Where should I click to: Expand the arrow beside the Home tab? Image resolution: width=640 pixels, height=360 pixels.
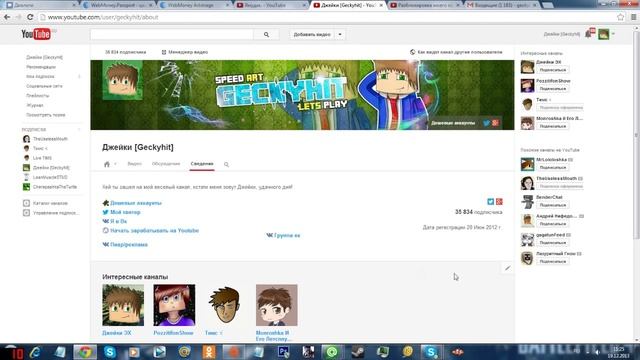116,164
